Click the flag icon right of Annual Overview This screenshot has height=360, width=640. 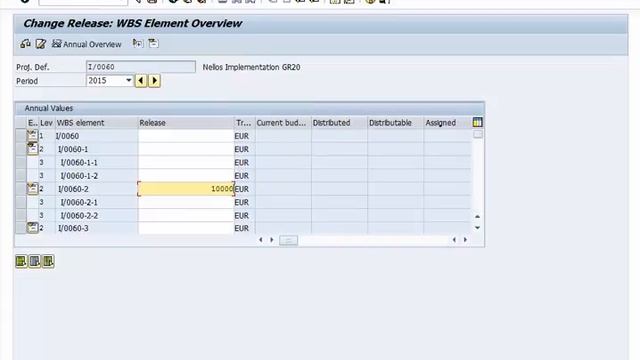138,43
